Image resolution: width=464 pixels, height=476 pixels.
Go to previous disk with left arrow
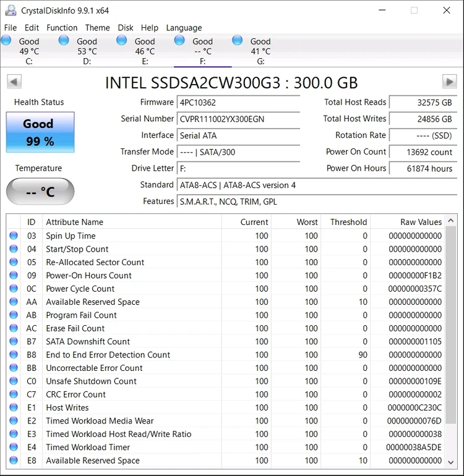pos(14,82)
